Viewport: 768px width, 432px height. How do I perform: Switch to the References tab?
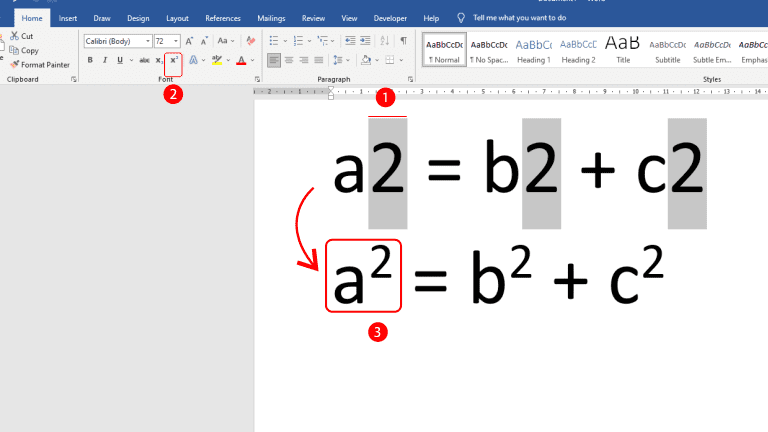pos(223,18)
